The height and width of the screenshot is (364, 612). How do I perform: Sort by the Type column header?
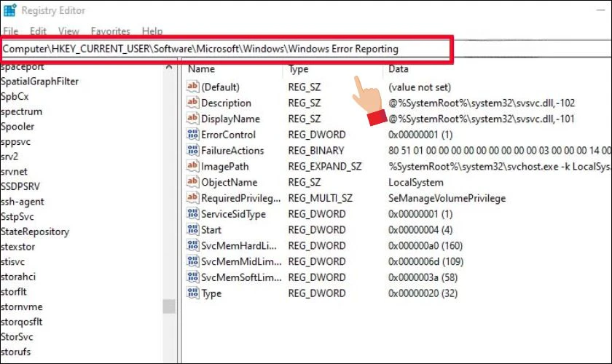(299, 69)
